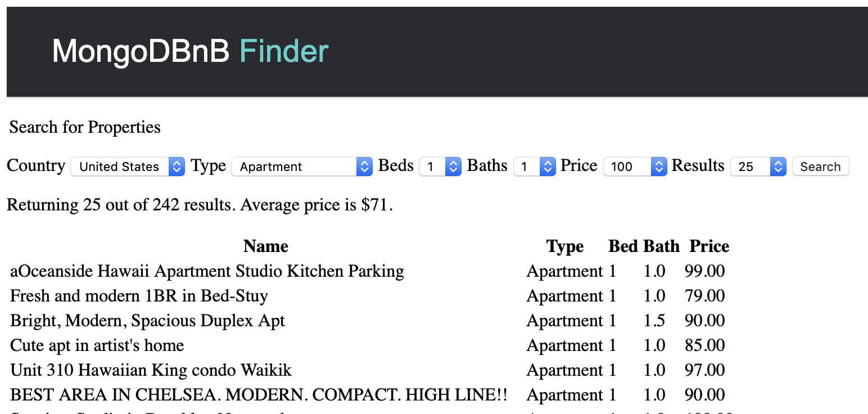Screen dimensions: 868x414
Task: Select the Cute apt in artist's home listing
Action: [97, 345]
